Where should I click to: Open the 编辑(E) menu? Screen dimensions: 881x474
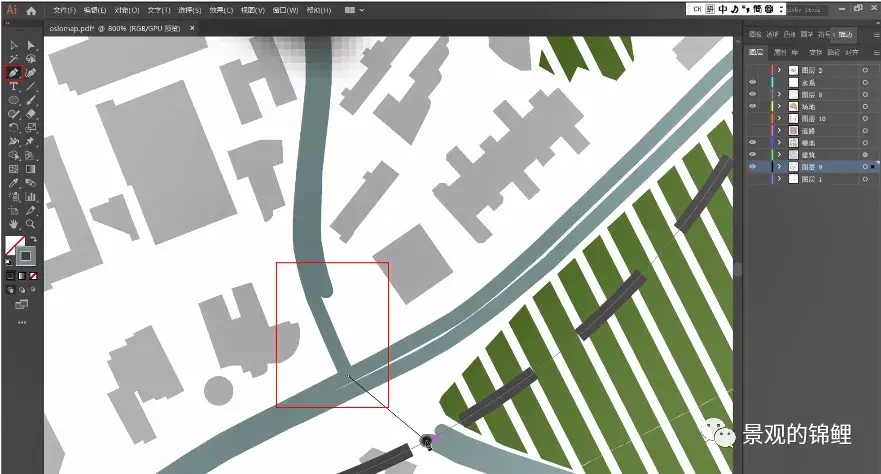pyautogui.click(x=96, y=10)
